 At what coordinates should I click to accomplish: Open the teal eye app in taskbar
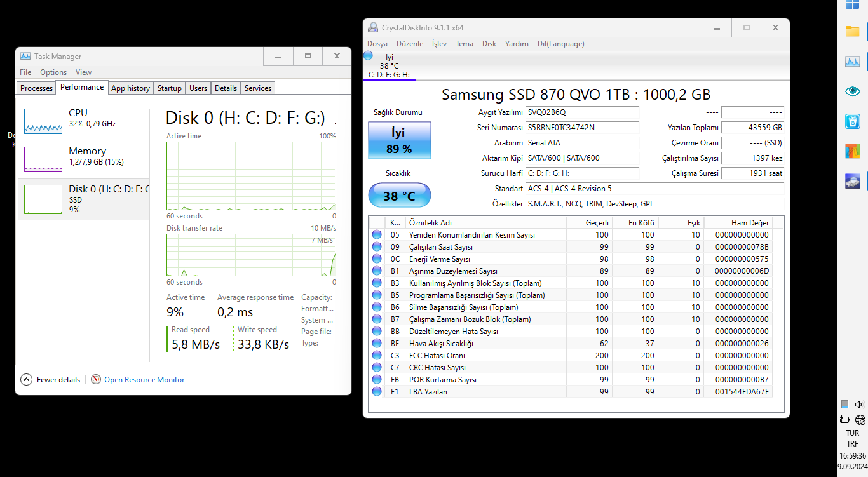coord(852,91)
